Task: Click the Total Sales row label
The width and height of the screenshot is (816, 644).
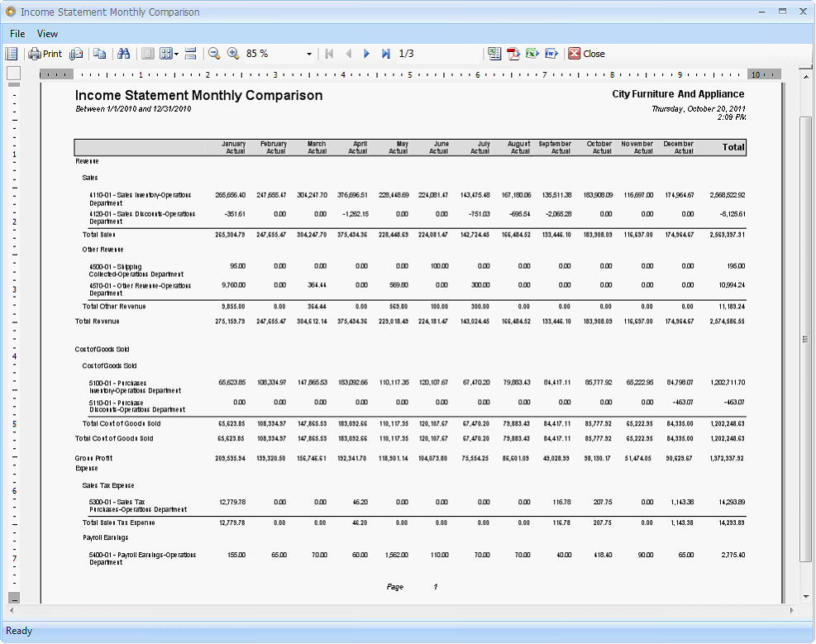Action: coord(99,235)
